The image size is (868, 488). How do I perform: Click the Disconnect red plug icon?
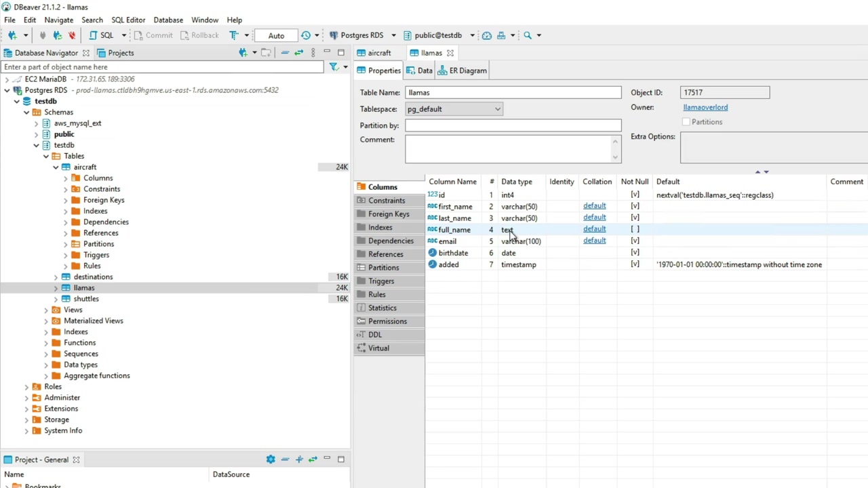point(72,35)
